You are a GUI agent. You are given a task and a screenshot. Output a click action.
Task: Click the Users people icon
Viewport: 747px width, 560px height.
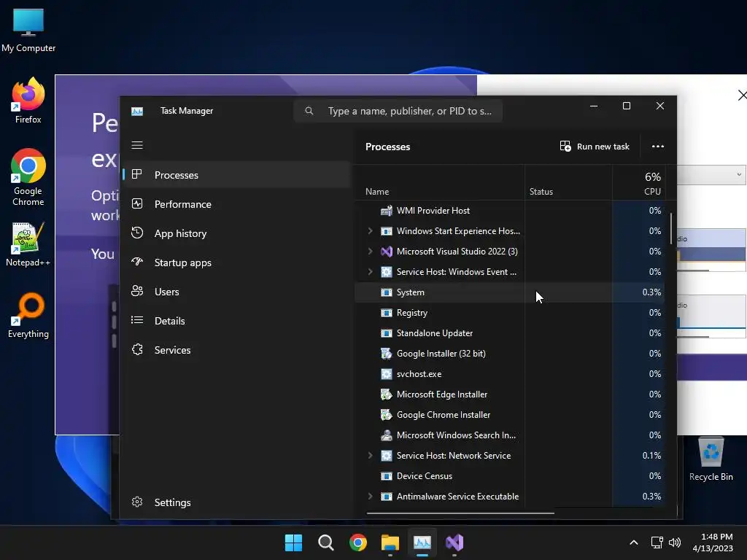pos(136,291)
